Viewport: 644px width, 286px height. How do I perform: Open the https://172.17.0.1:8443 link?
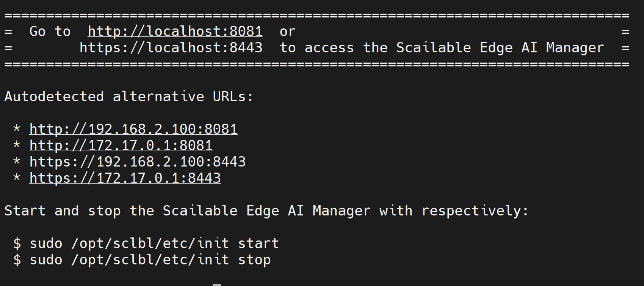125,178
